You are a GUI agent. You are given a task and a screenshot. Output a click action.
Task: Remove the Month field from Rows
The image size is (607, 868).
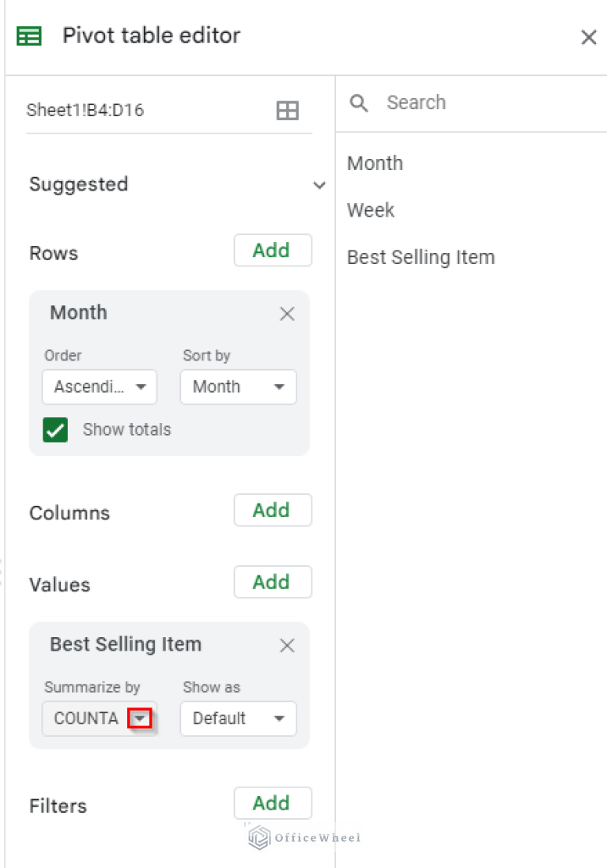tap(287, 314)
